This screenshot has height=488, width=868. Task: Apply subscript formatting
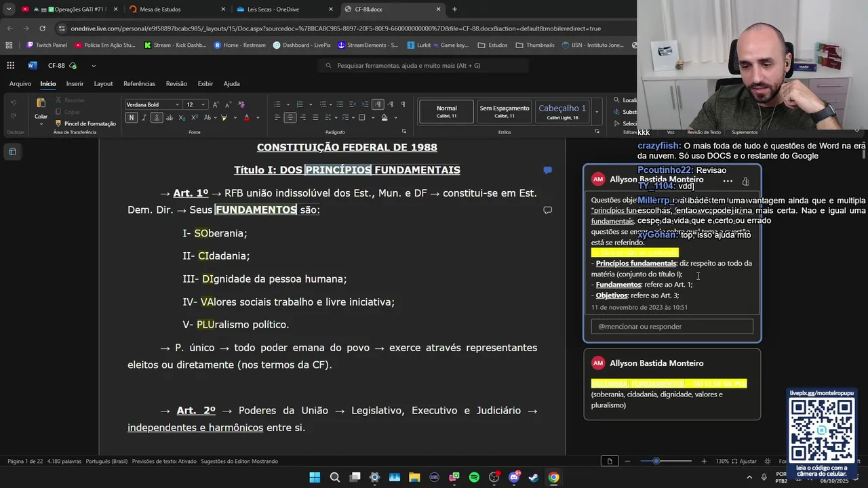tap(182, 117)
